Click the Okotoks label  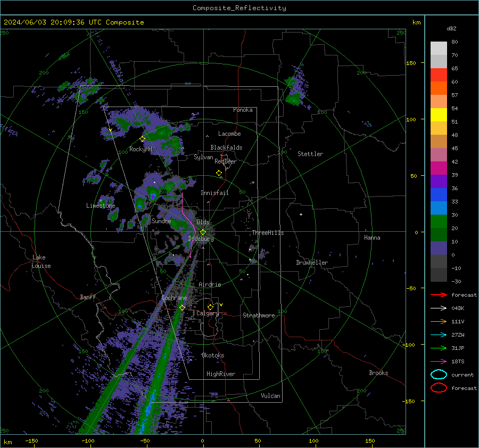(x=213, y=355)
